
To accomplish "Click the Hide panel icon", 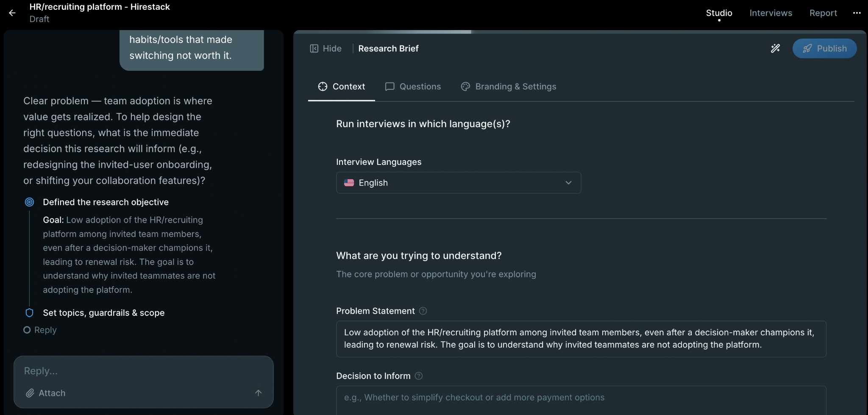I will [x=314, y=49].
